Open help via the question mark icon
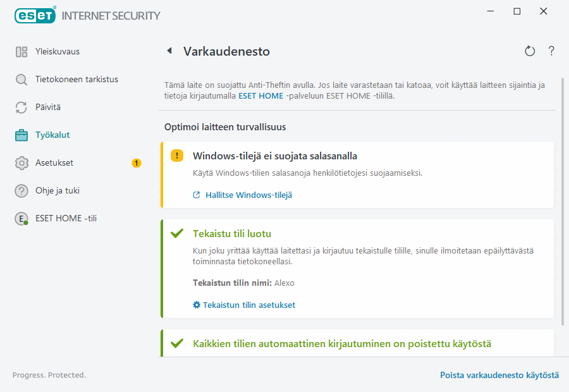 tap(551, 51)
